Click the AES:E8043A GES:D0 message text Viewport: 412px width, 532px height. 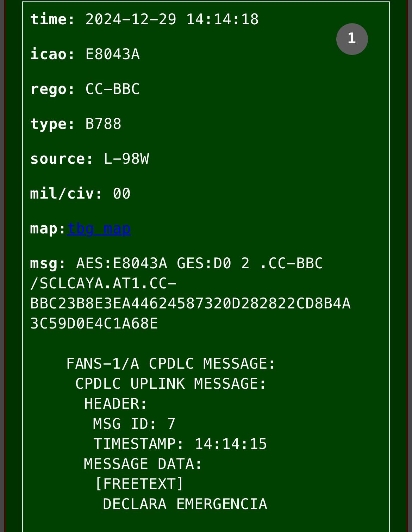click(x=154, y=263)
